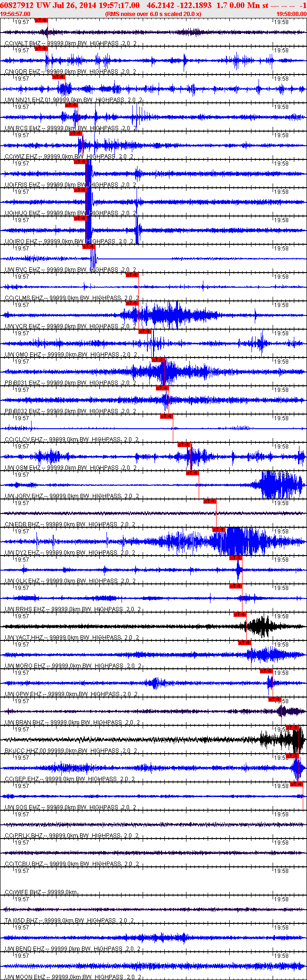The image size is (307, 980).
Task: Click the 19:58 tick label on UW BEND trace
Action: click(x=282, y=928)
